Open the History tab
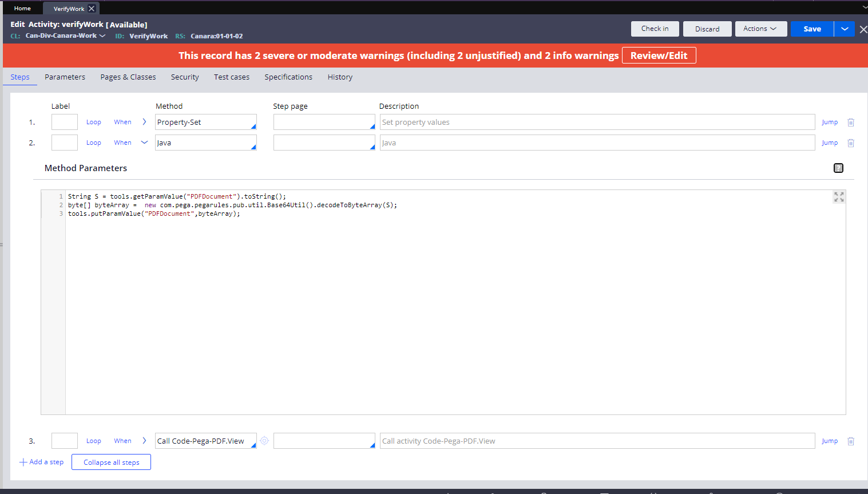 340,77
